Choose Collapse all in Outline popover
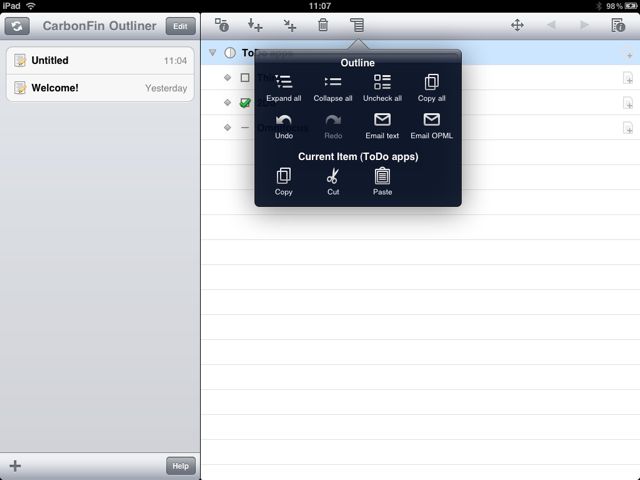The image size is (640, 480). (x=333, y=88)
